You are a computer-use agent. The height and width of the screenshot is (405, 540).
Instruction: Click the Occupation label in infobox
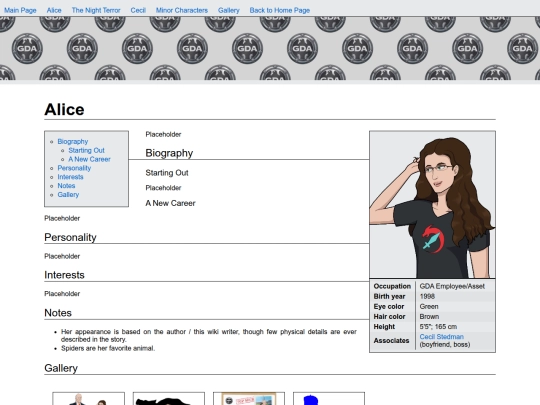point(392,286)
